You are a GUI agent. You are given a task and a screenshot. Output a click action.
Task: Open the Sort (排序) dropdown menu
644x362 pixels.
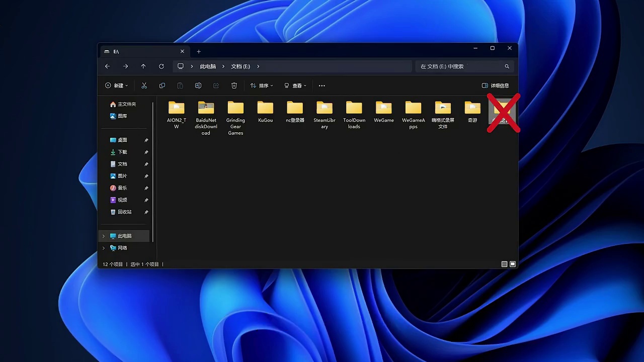click(x=262, y=85)
